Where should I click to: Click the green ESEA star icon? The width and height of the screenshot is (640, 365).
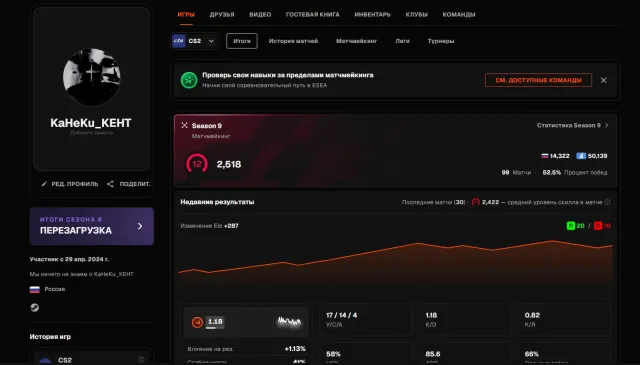[189, 80]
